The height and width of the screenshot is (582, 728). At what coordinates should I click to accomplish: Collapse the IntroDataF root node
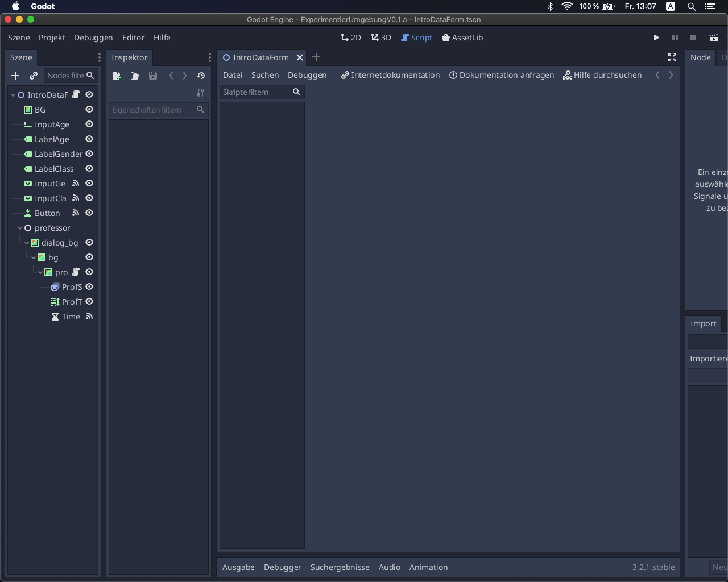point(12,94)
